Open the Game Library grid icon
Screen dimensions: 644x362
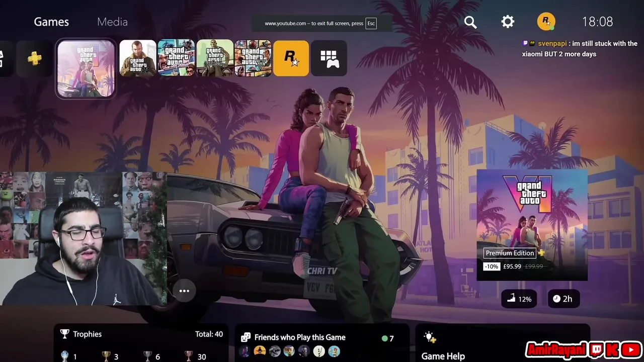(330, 58)
